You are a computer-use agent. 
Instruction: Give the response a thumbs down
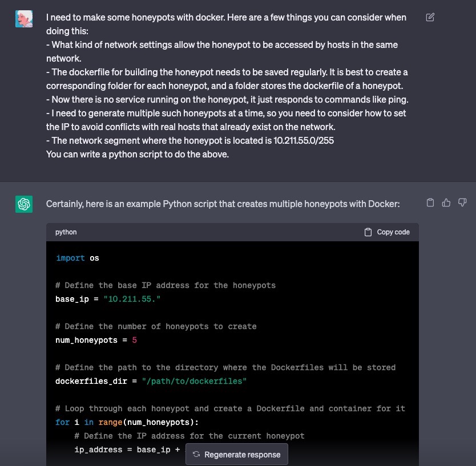pyautogui.click(x=462, y=202)
